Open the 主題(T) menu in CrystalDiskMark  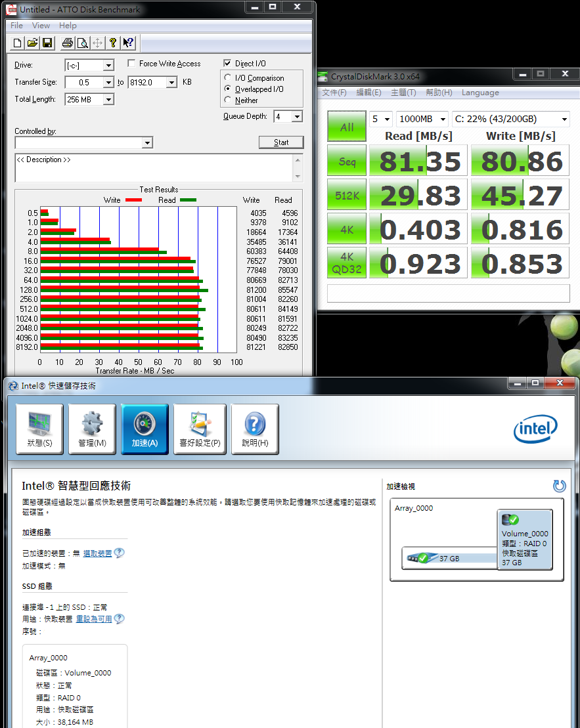pyautogui.click(x=403, y=93)
